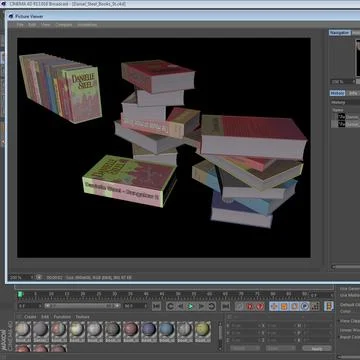360x360 pixels.
Task: Jump to the start of the animation
Action: [x=157, y=306]
